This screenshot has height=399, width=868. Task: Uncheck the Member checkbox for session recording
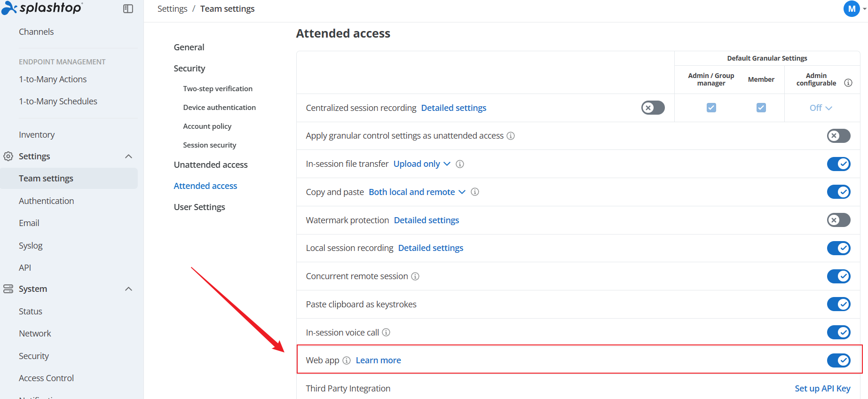pyautogui.click(x=761, y=108)
